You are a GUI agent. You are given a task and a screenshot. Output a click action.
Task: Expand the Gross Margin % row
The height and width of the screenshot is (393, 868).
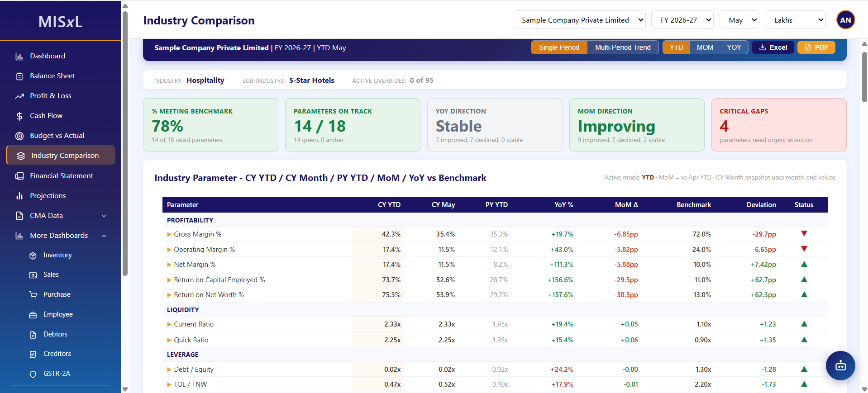click(169, 234)
